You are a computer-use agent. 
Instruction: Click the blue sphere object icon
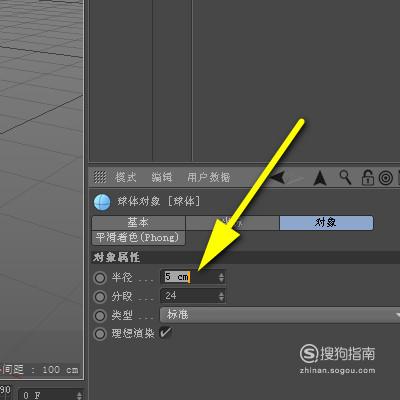(102, 202)
